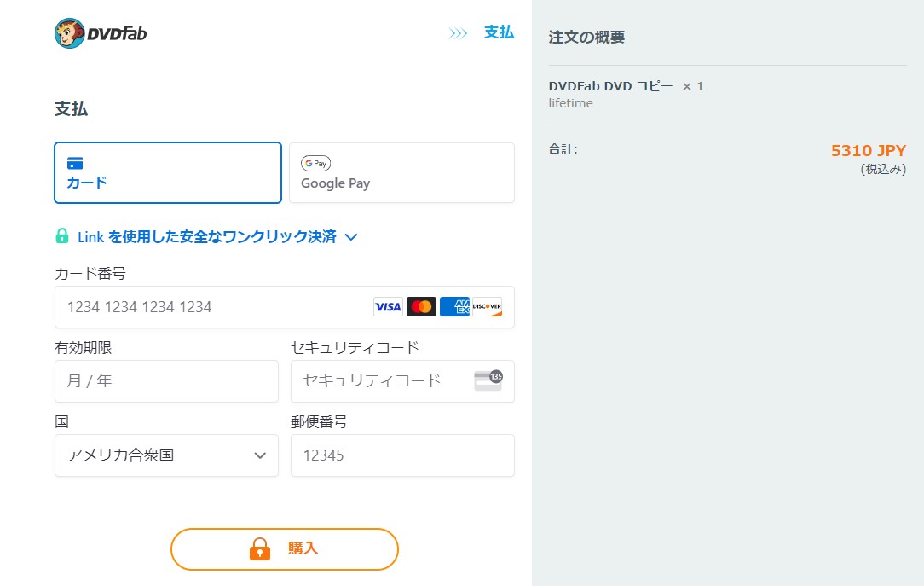
Task: Click the American Express logo
Action: [x=454, y=306]
